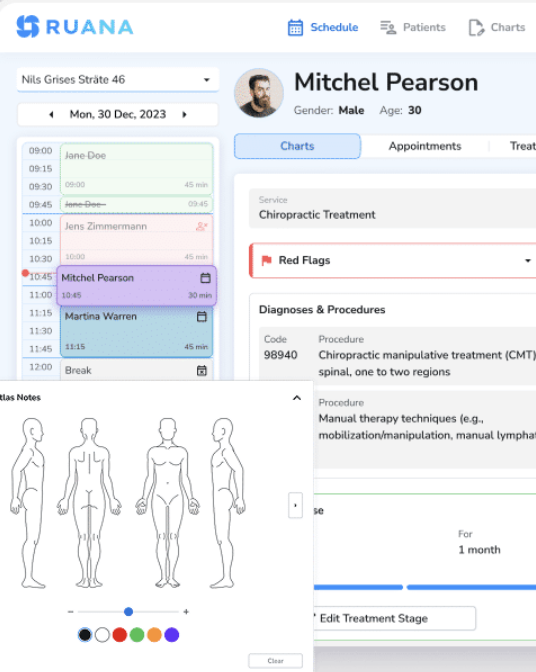The height and width of the screenshot is (672, 536).
Task: Click the Patients list icon
Action: [x=388, y=27]
